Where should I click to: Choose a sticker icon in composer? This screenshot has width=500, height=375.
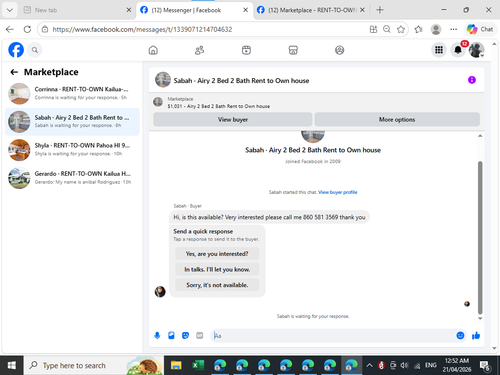pyautogui.click(x=185, y=335)
